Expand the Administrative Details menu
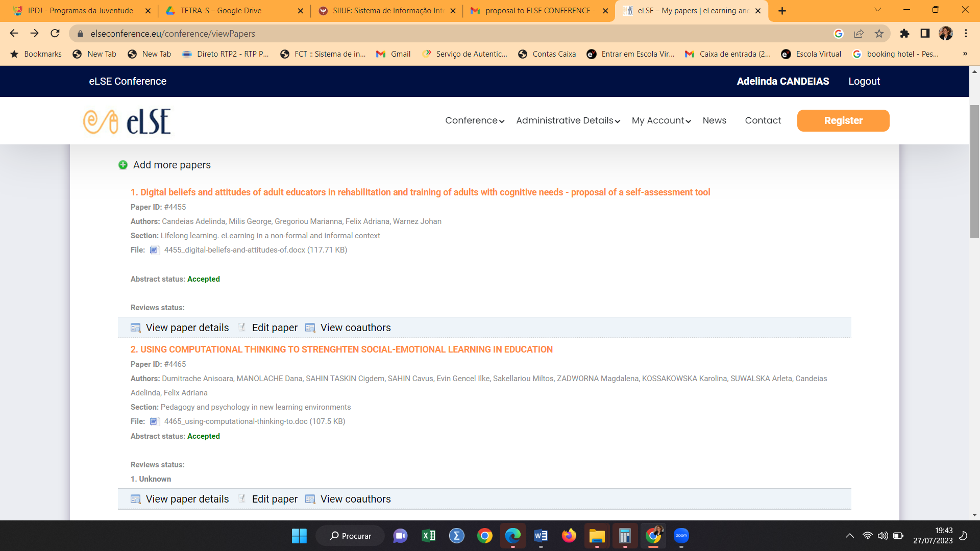 tap(568, 120)
